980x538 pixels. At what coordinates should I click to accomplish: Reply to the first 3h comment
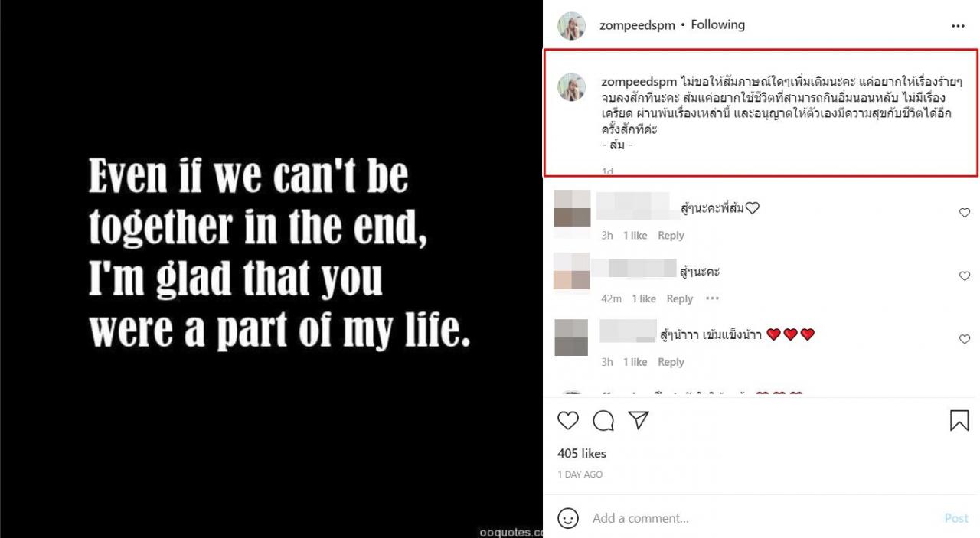tap(671, 236)
